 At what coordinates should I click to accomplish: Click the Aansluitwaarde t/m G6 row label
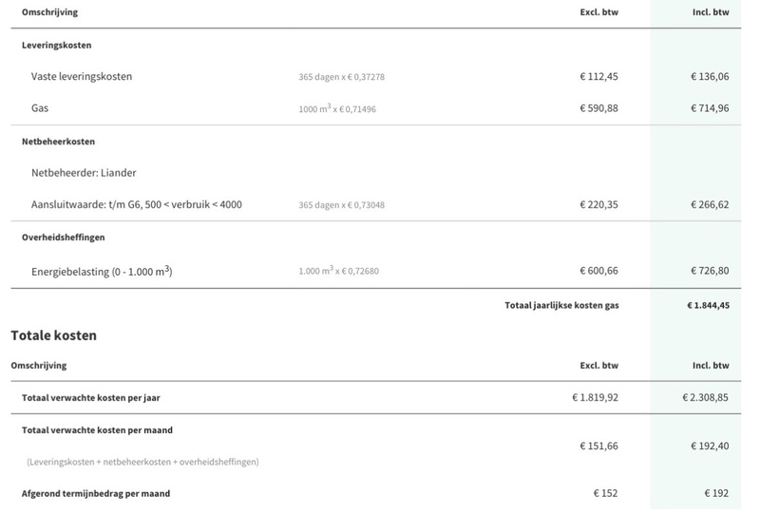[x=137, y=204]
